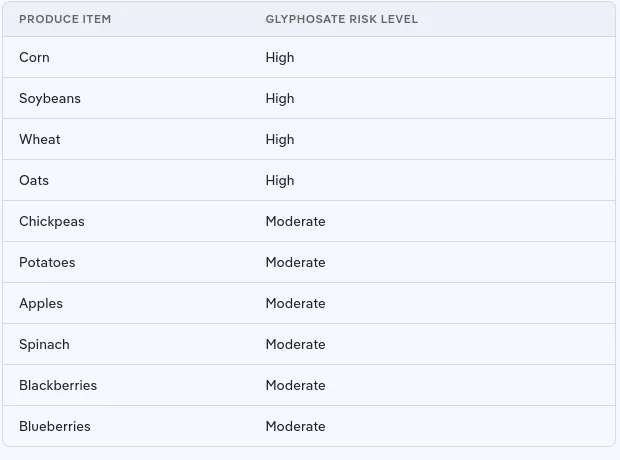Click the Moderate risk value for Chickpeas
The image size is (620, 460).
(295, 222)
